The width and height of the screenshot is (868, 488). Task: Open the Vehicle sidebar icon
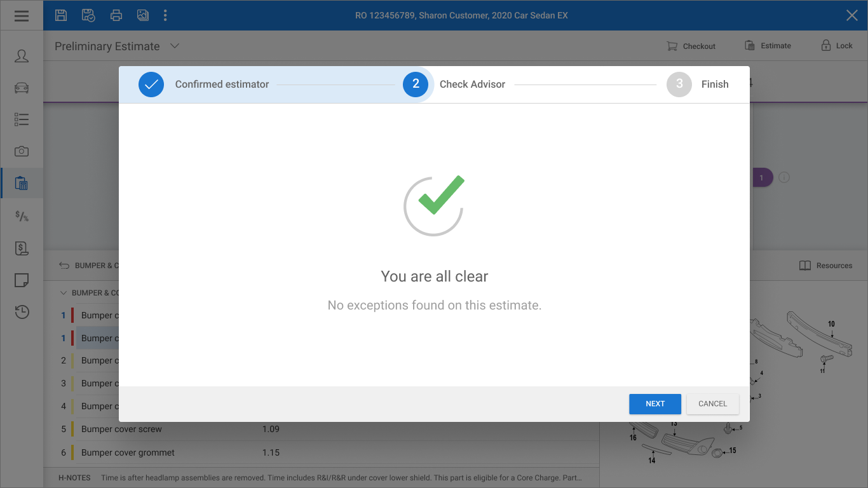[22, 88]
